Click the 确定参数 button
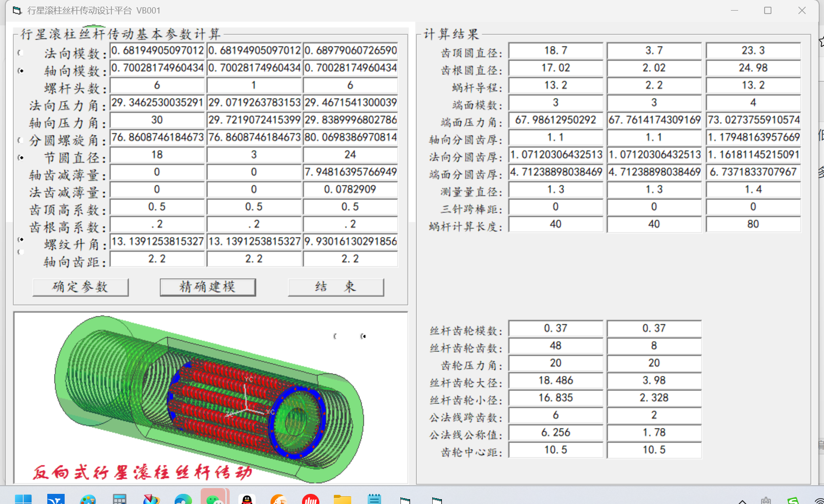The image size is (824, 504). 81,287
